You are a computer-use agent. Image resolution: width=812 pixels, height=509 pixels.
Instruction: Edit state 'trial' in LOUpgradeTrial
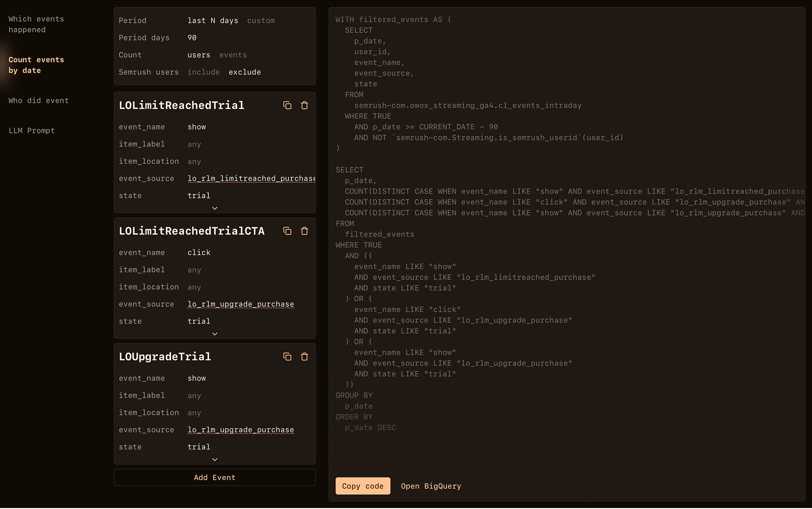[199, 446]
